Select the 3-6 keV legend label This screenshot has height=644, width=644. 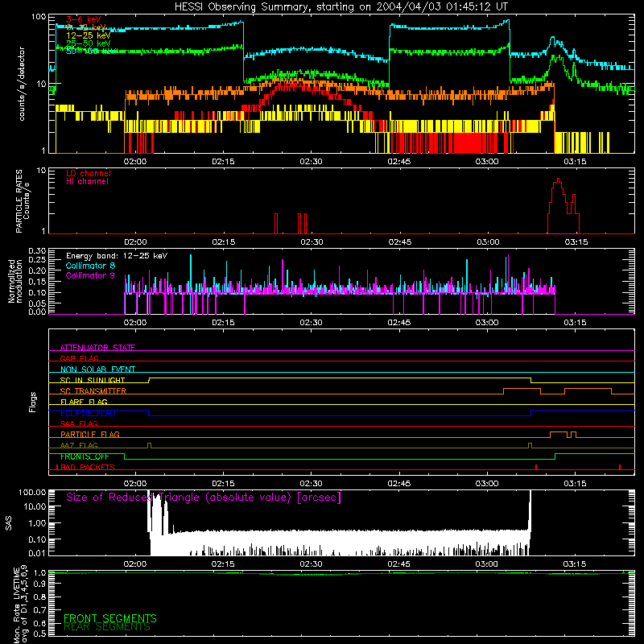[x=84, y=19]
